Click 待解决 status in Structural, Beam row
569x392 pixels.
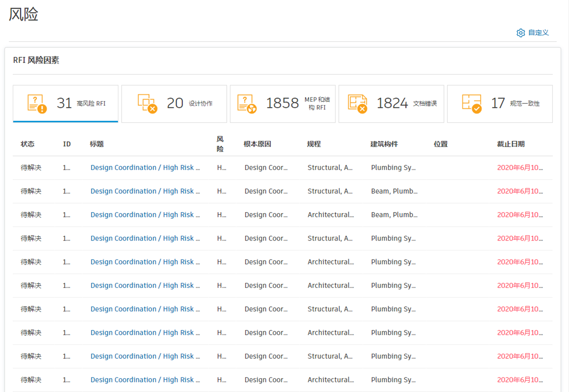point(31,191)
